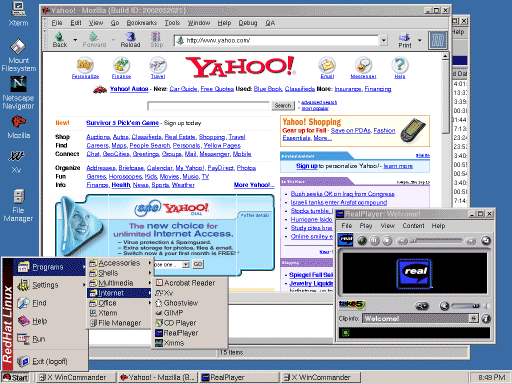This screenshot has height=384, width=512.
Task: Select the Mount Filesystem desktop icon
Action: click(x=18, y=55)
